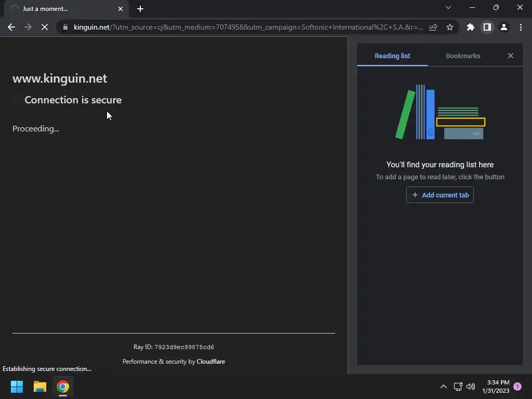This screenshot has width=532, height=399.
Task: Open the Extensions puzzle menu
Action: 471,27
